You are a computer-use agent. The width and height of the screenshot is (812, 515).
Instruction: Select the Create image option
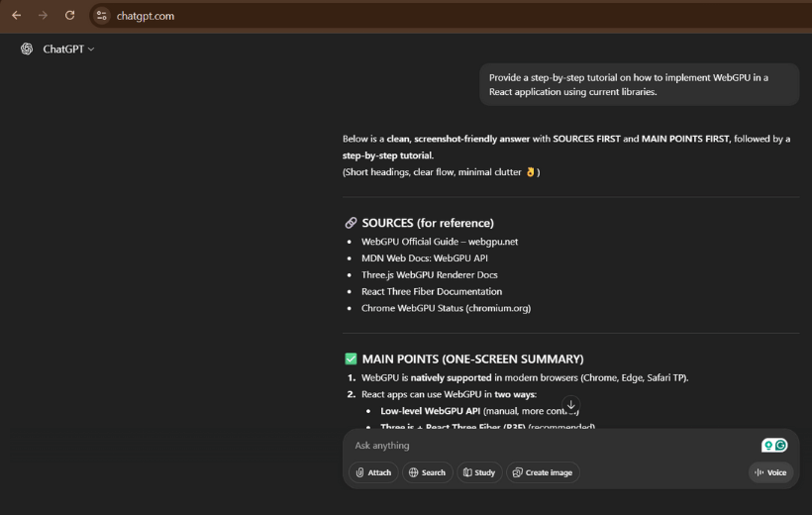tap(543, 472)
